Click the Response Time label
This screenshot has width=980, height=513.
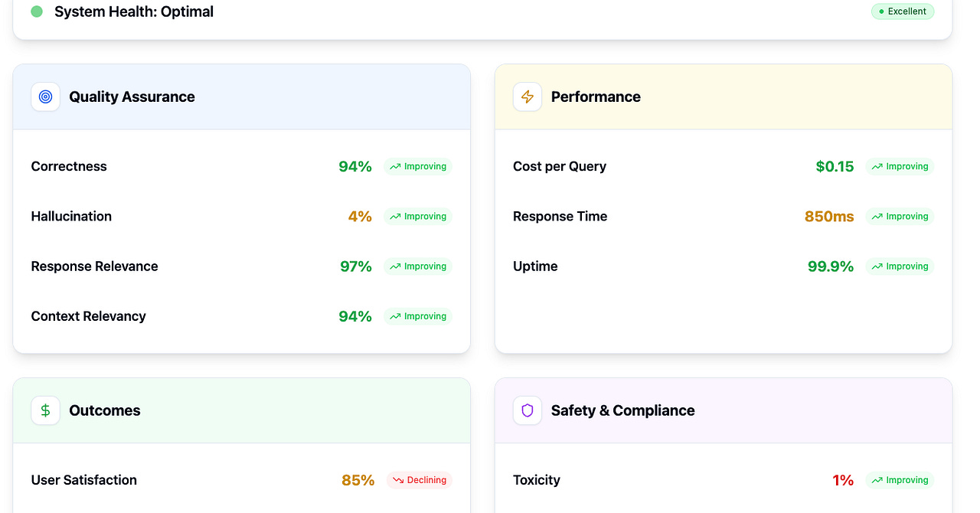[x=560, y=217]
